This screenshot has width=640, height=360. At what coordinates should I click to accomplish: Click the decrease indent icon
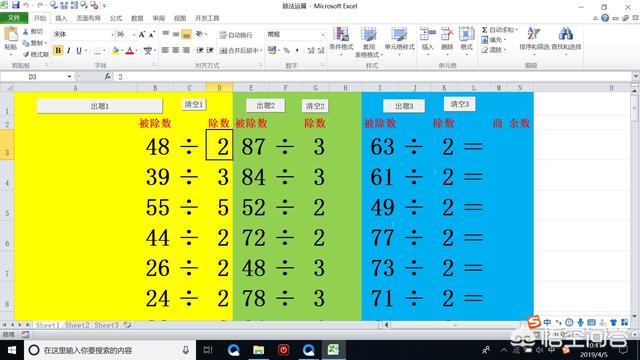pos(200,50)
